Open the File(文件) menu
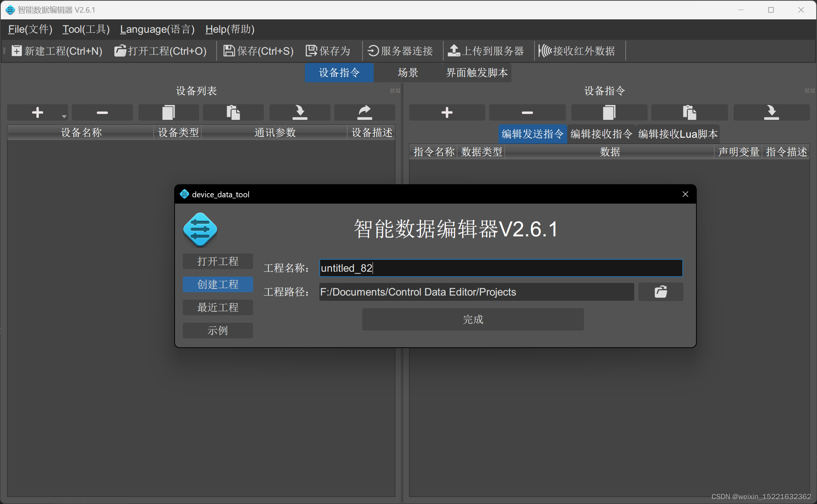Viewport: 817px width, 504px height. pyautogui.click(x=30, y=29)
